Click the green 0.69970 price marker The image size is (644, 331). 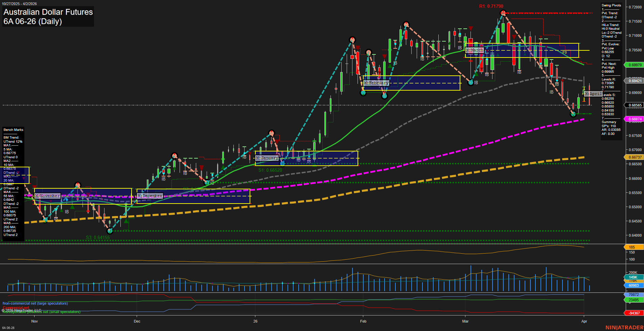point(635,65)
